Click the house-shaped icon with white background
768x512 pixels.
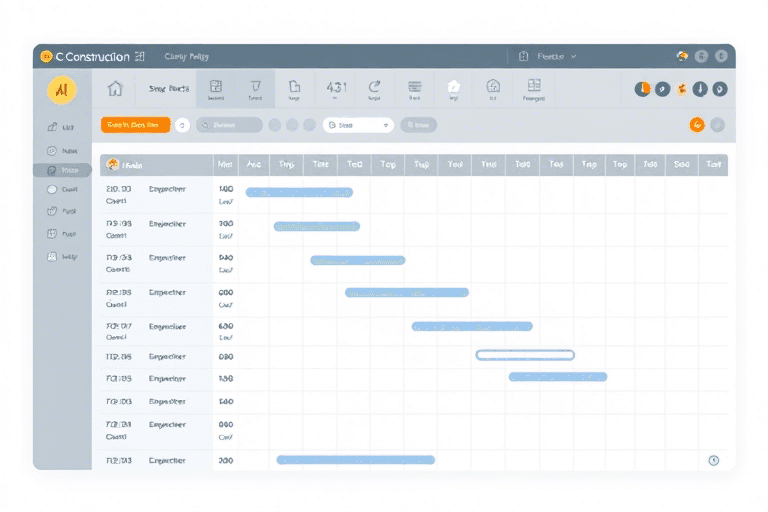(453, 88)
